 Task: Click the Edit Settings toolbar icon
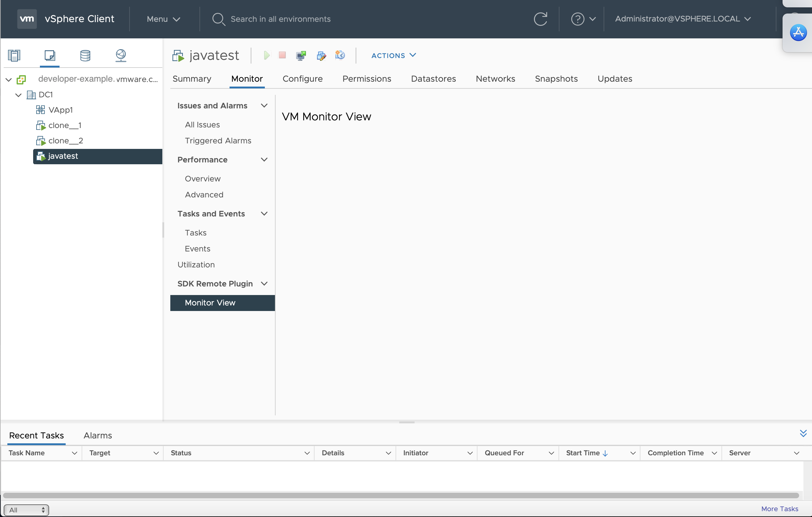[x=321, y=56]
